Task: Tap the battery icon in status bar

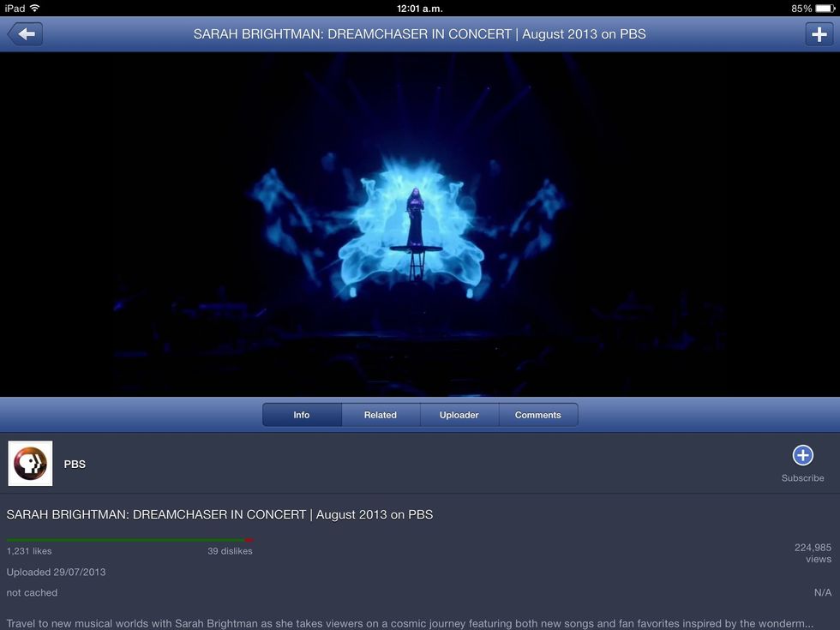Action: pyautogui.click(x=825, y=8)
